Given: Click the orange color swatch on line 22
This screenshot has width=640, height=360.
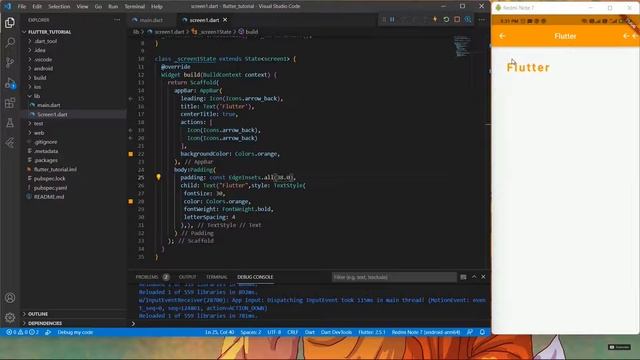Looking at the screenshot, I should click(131, 154).
